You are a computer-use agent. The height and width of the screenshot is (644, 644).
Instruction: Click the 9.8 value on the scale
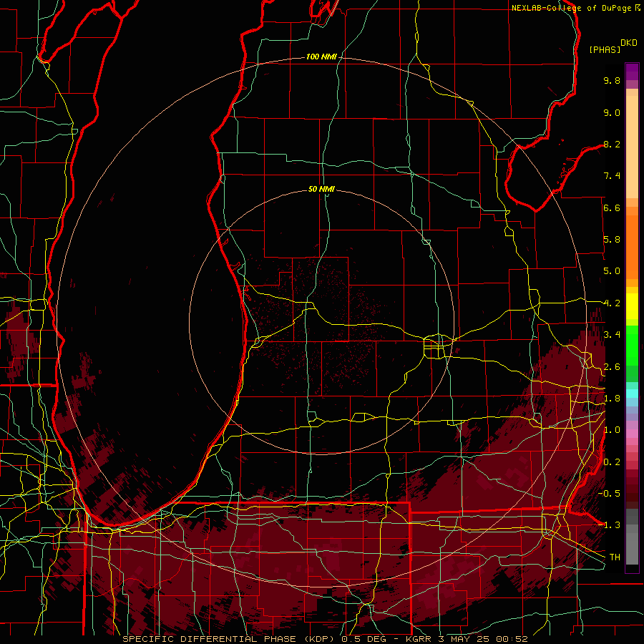612,80
